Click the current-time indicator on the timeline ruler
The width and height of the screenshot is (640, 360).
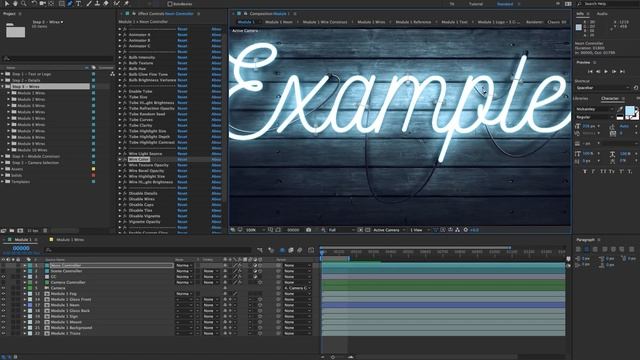(x=322, y=253)
